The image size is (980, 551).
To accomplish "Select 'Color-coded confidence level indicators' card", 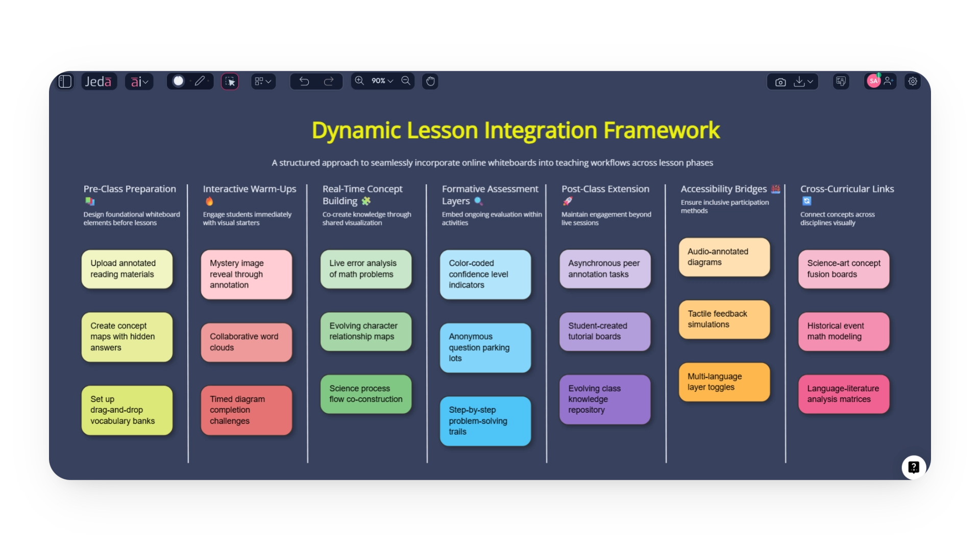I will click(485, 274).
